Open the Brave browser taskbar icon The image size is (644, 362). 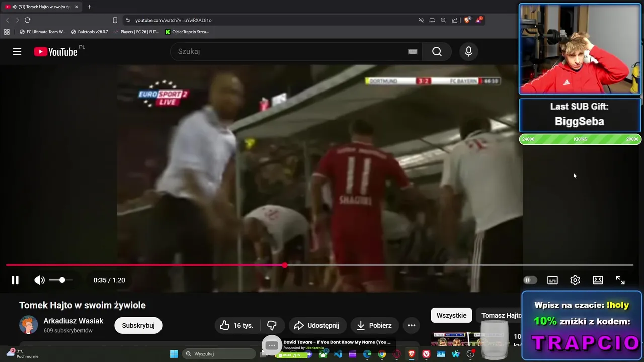tap(412, 354)
